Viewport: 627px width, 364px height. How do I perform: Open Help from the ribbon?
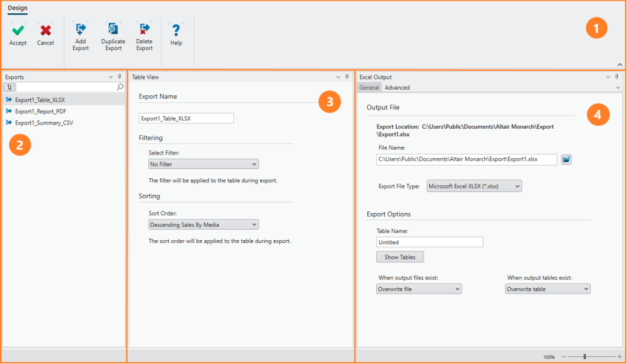pyautogui.click(x=176, y=30)
